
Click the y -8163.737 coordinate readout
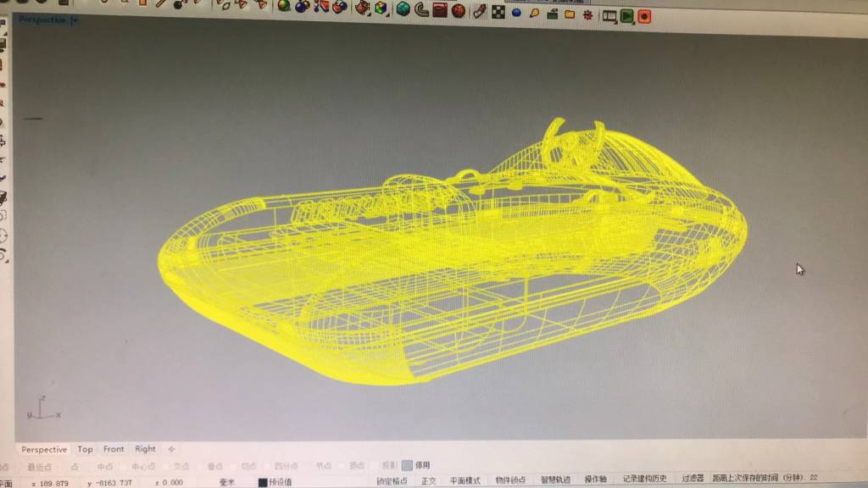(x=109, y=483)
